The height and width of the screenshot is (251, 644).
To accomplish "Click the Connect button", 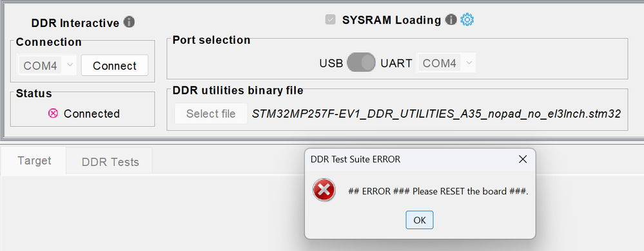I will click(x=115, y=66).
